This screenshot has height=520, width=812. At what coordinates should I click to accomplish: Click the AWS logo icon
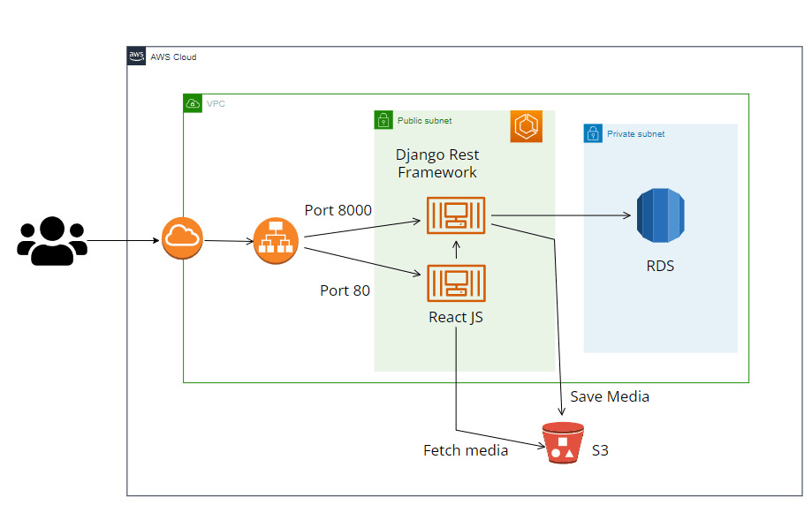(x=137, y=57)
